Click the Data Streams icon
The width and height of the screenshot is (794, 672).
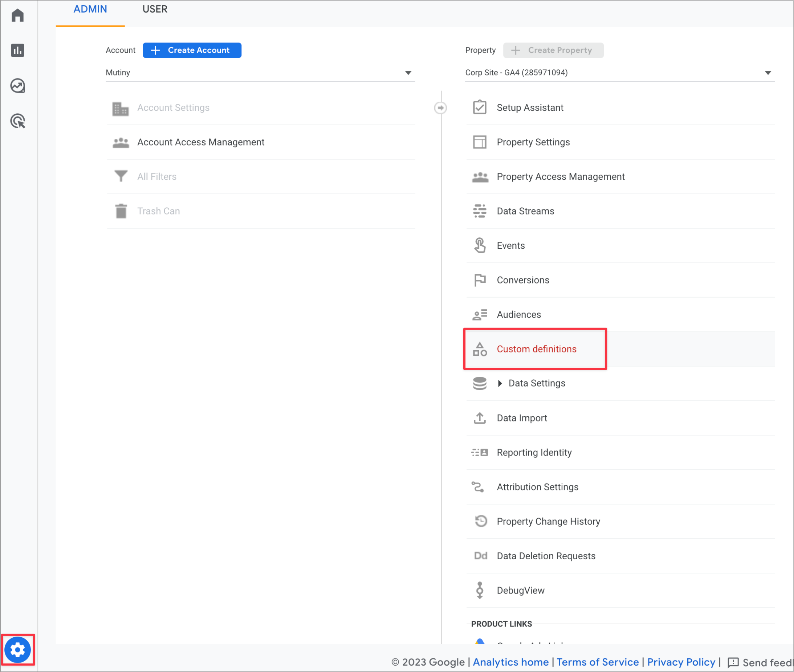(x=480, y=211)
